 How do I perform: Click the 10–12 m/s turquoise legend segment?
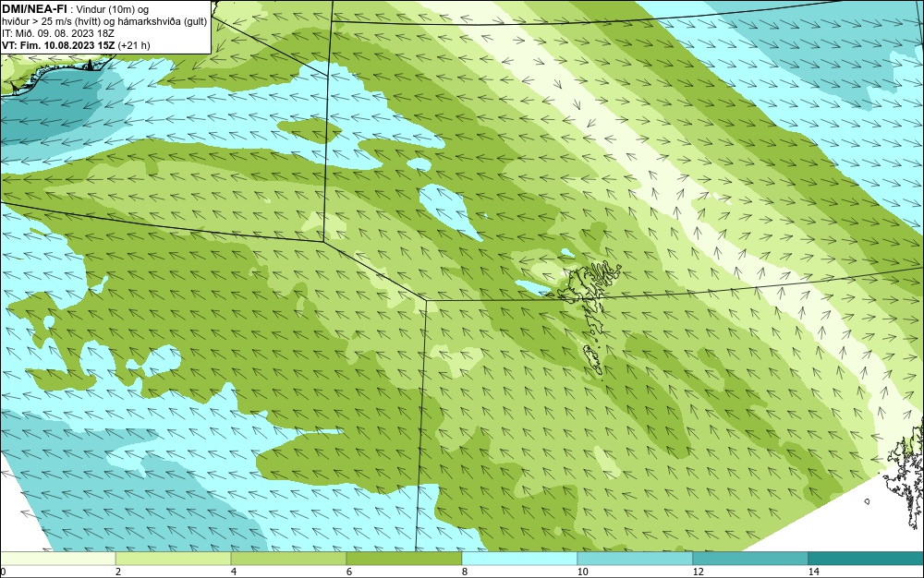tap(636, 559)
